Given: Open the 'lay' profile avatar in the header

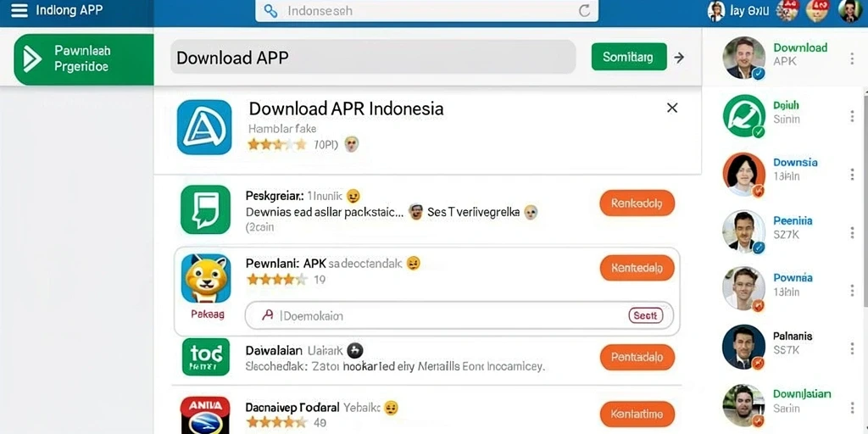Looking at the screenshot, I should (715, 11).
